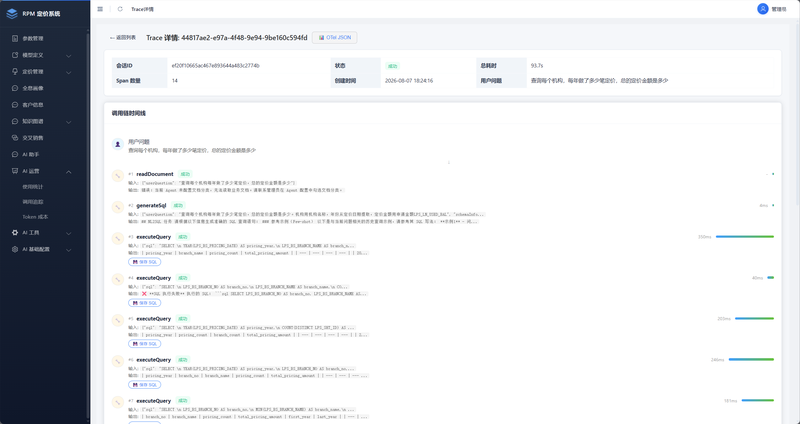Click 保存 SQL under span #4

tap(144, 303)
